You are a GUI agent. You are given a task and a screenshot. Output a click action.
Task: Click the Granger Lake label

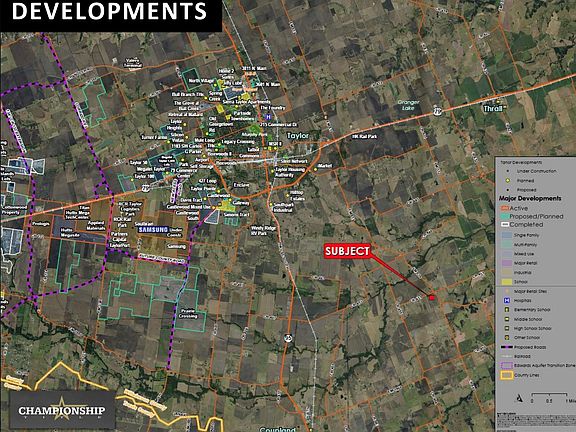(408, 105)
